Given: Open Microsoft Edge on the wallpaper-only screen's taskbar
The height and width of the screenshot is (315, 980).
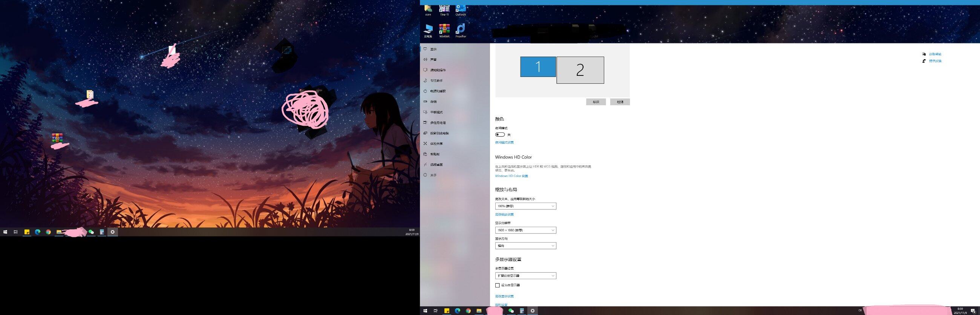Looking at the screenshot, I should pyautogui.click(x=38, y=232).
